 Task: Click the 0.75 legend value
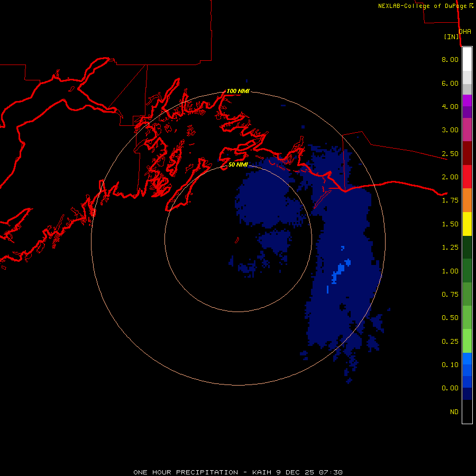pyautogui.click(x=450, y=295)
